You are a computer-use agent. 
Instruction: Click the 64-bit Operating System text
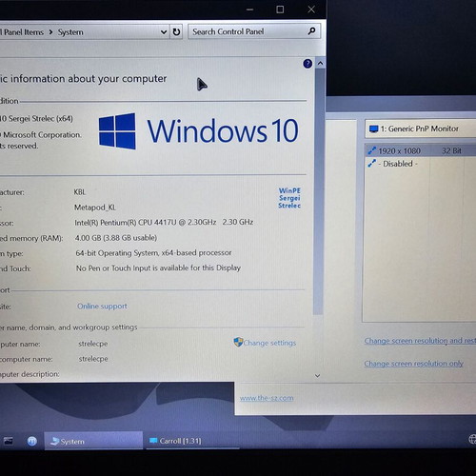coord(153,253)
